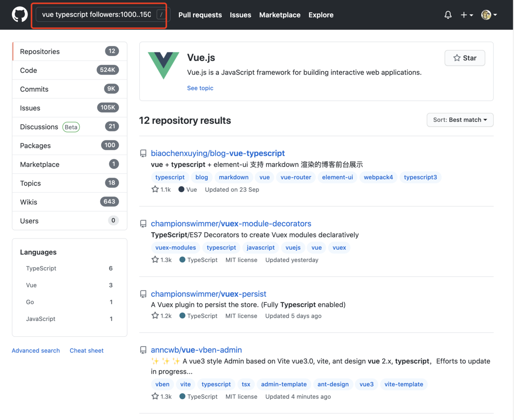514x420 pixels.
Task: Click the star icon beside vuex-module-decorators
Action: click(154, 260)
